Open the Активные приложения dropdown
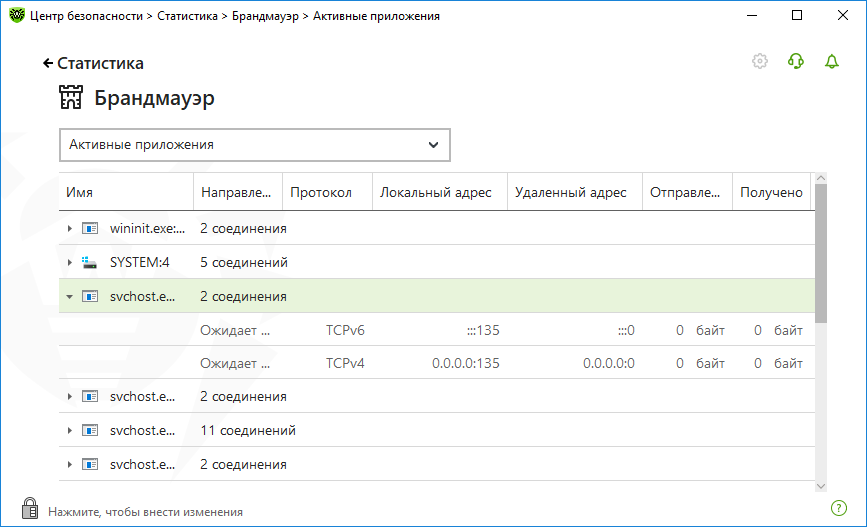 (x=255, y=145)
